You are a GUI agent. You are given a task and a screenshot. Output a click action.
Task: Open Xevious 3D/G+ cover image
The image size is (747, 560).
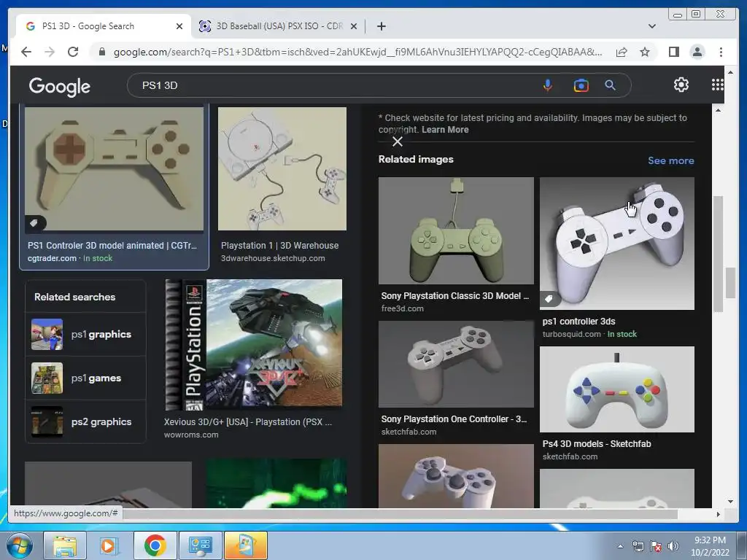click(x=253, y=345)
